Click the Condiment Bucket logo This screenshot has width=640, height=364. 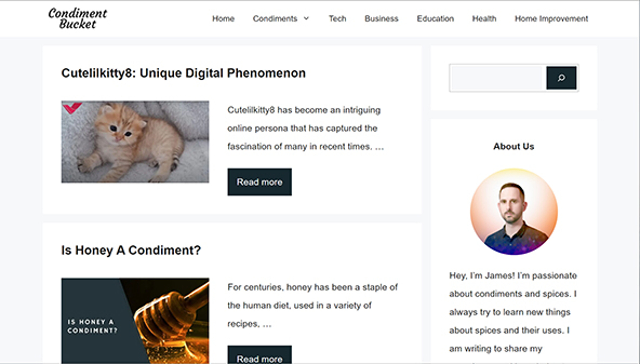click(x=77, y=18)
